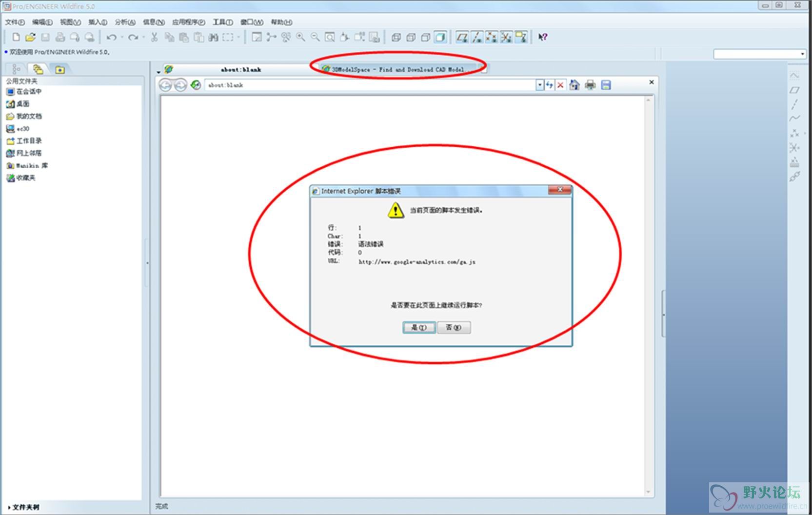This screenshot has height=515, width=812.
Task: Open the 工具(T) menu
Action: coord(222,22)
